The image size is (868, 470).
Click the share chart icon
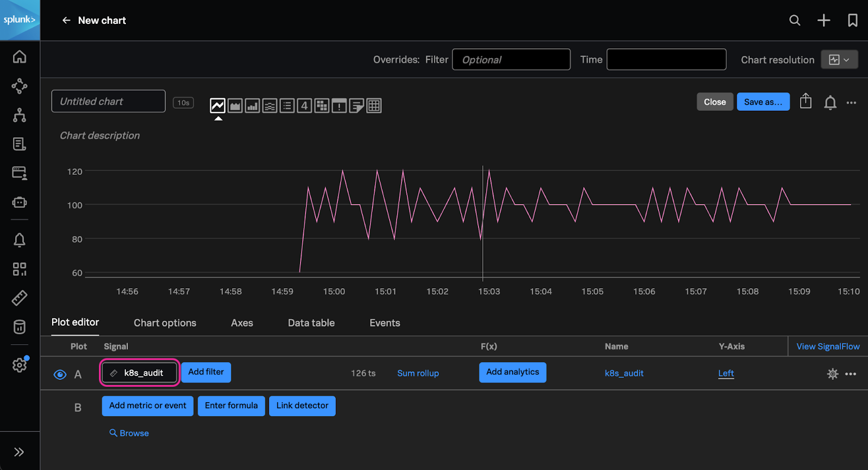[806, 101]
